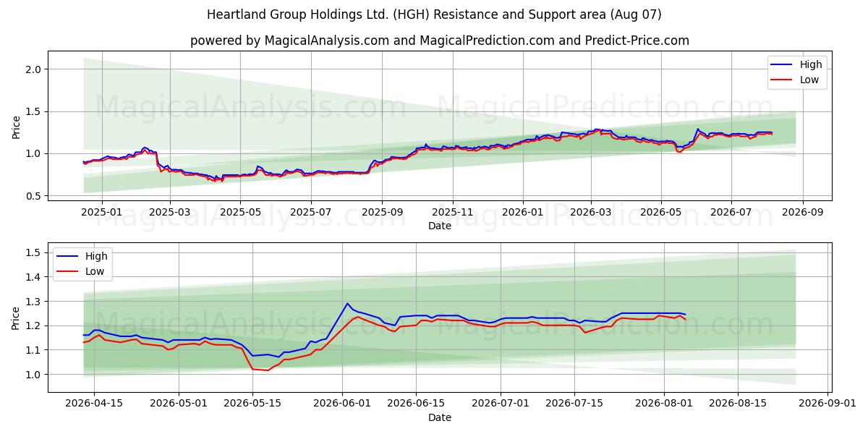868x434 pixels.
Task: Click the 1.1 price tick on bottom chart
Action: point(35,350)
